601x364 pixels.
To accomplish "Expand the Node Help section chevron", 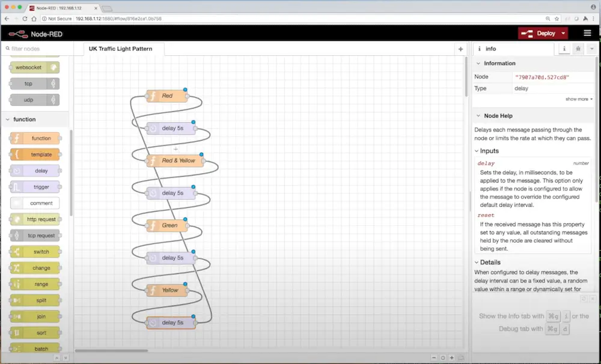I will click(x=479, y=115).
